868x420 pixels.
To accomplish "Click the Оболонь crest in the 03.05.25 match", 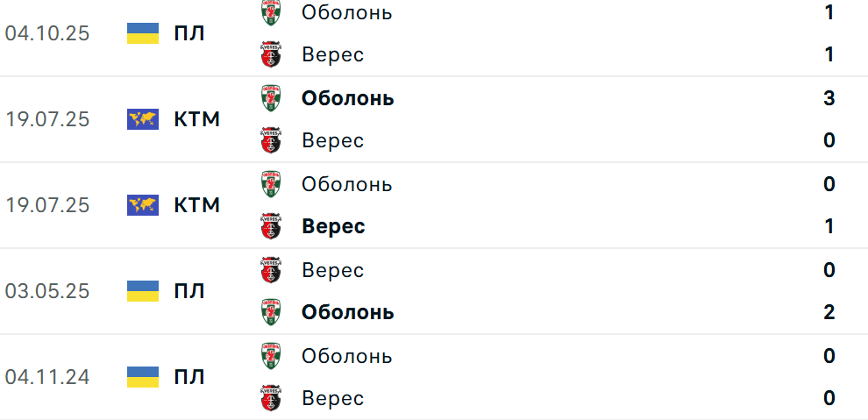I will pos(272,312).
